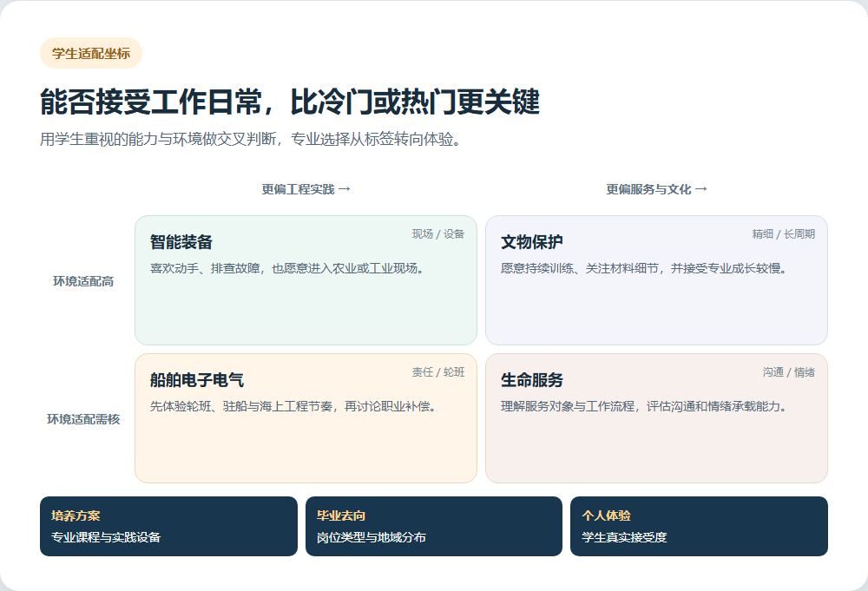The width and height of the screenshot is (868, 591).
Task: Click the 现场 / 设备 tag
Action: tap(437, 234)
